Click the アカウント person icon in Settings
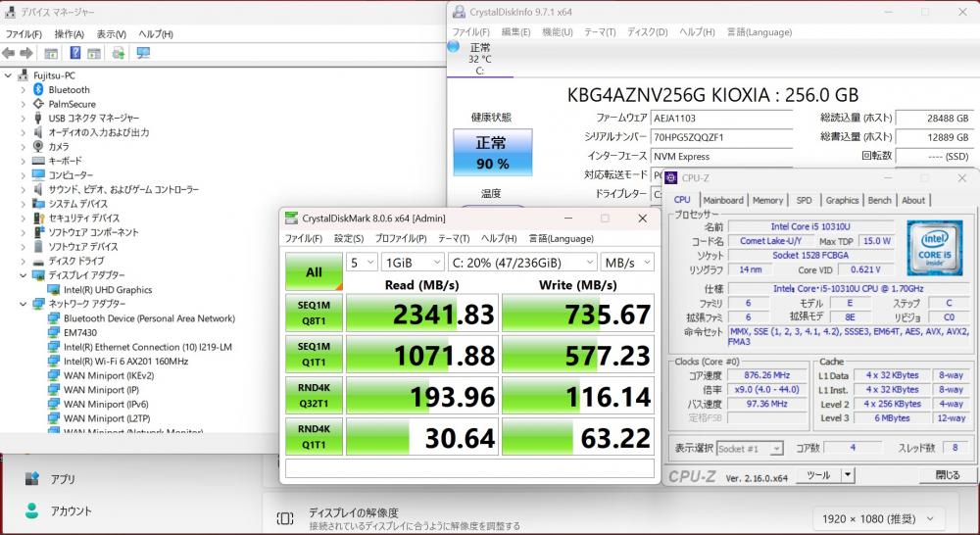 coord(32,511)
